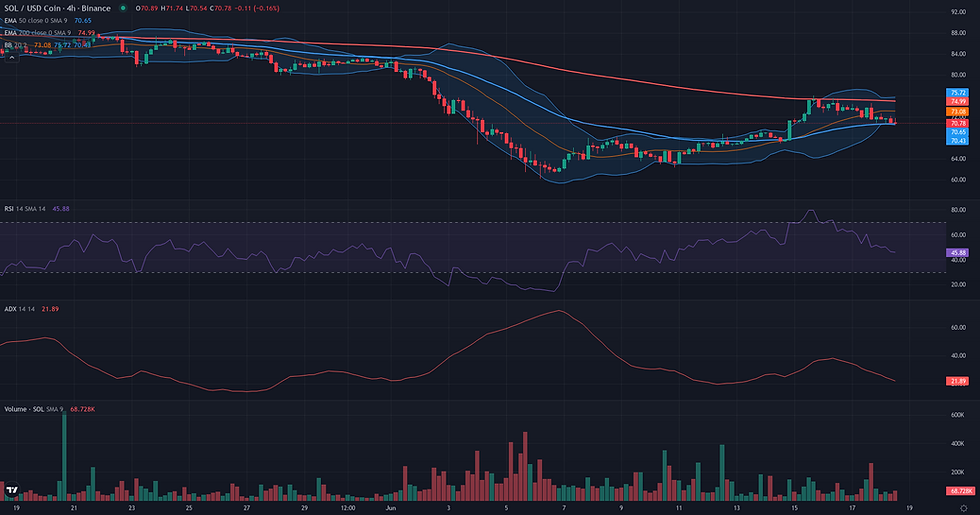Click the 12:00 label on the time axis

pyautogui.click(x=348, y=508)
